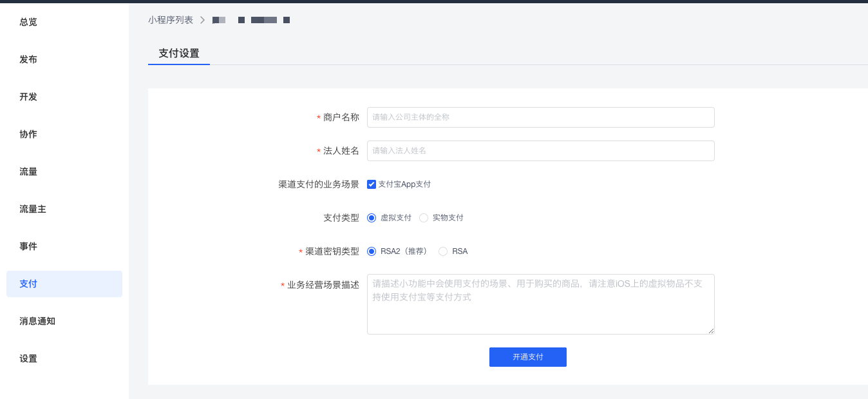
Task: Open the 流量主 section in sidebar
Action: (33, 208)
